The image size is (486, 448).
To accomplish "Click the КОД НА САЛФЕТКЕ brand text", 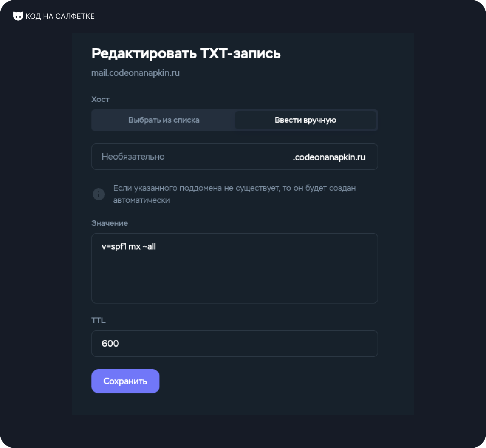I will point(60,16).
